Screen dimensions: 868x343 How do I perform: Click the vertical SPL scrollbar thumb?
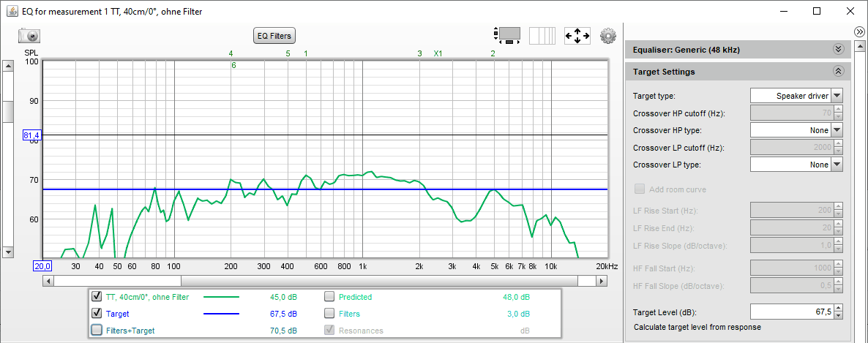pos(8,112)
